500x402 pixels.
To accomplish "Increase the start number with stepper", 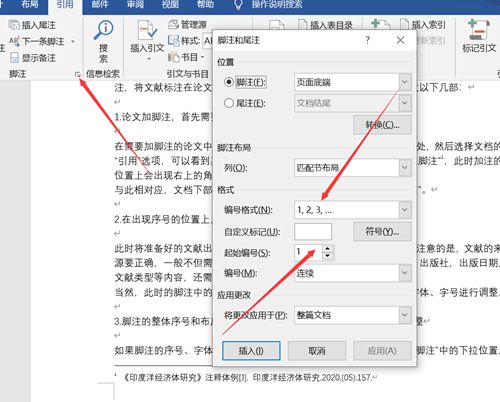I will point(328,249).
